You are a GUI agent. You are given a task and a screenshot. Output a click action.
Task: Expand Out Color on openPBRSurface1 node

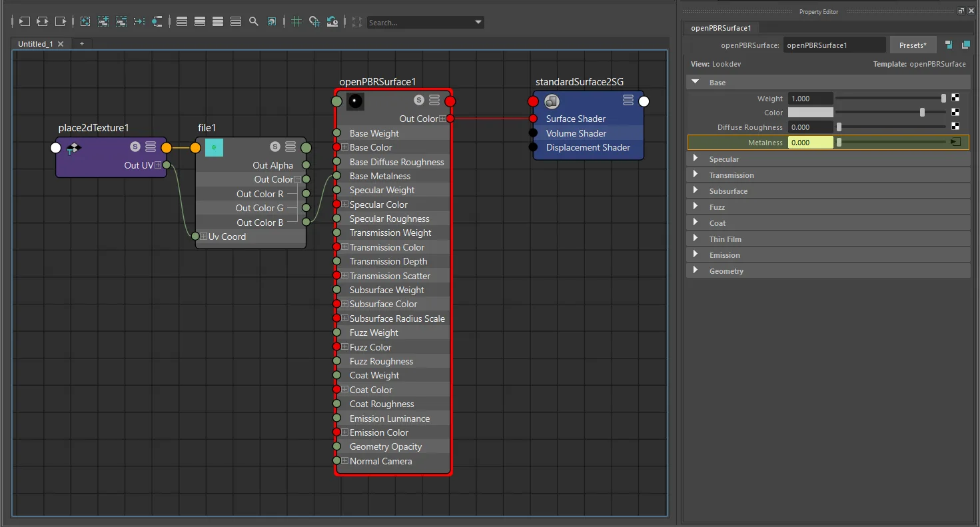tap(442, 119)
